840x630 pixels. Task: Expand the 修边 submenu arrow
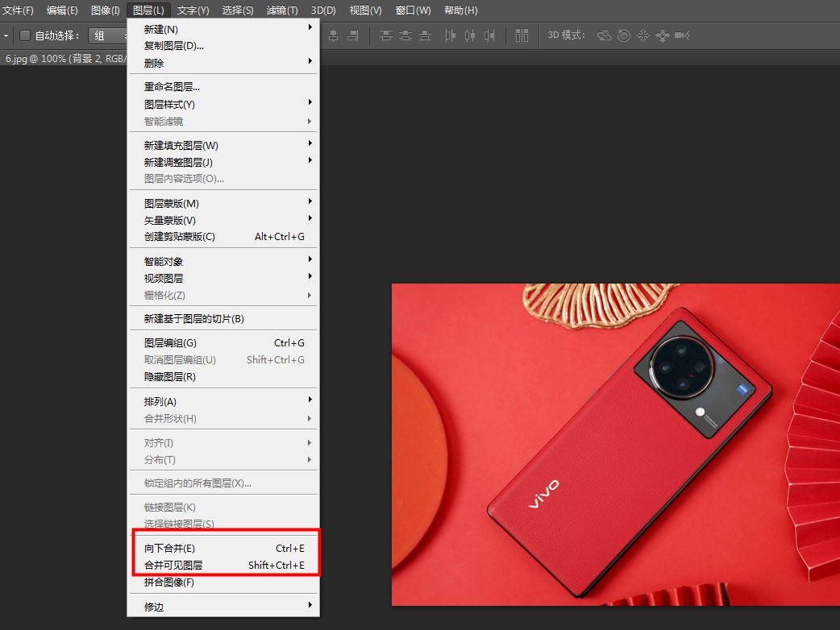310,605
